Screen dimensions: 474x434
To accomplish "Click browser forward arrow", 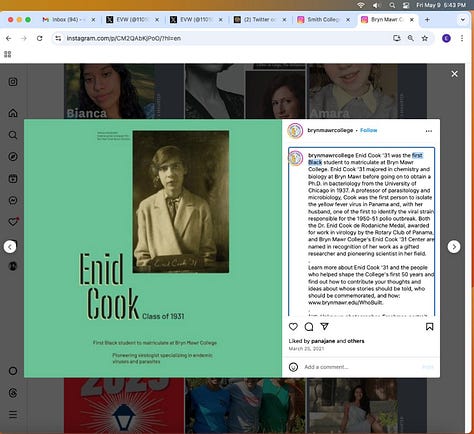I will [x=24, y=38].
